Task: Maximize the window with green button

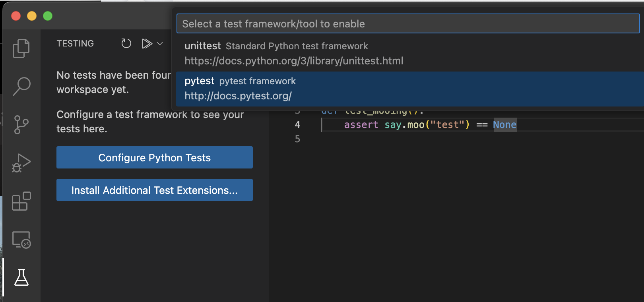Action: pyautogui.click(x=48, y=16)
